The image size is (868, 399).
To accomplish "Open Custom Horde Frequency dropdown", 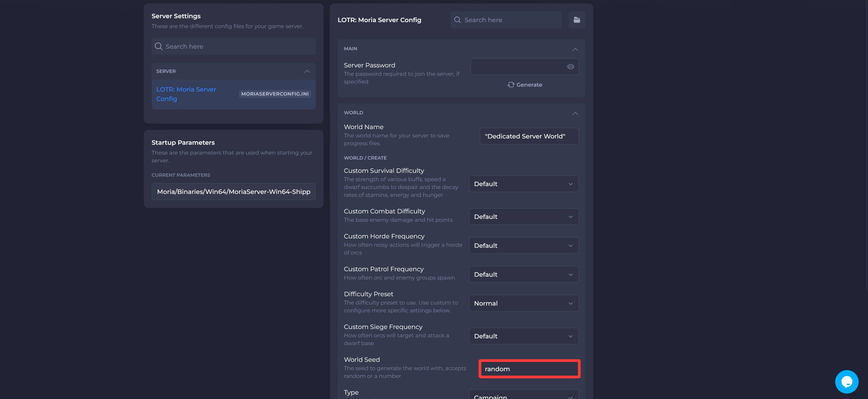I will [524, 245].
